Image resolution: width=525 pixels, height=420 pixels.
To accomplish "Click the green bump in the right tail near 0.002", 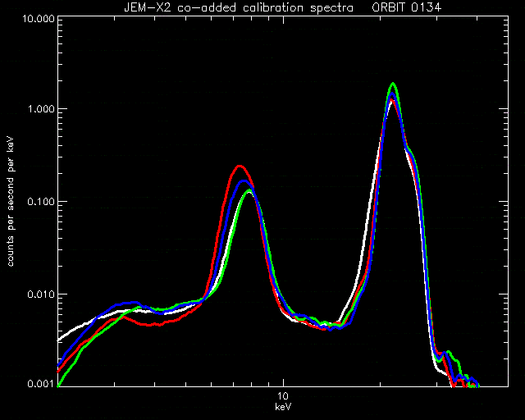I will coord(449,352).
